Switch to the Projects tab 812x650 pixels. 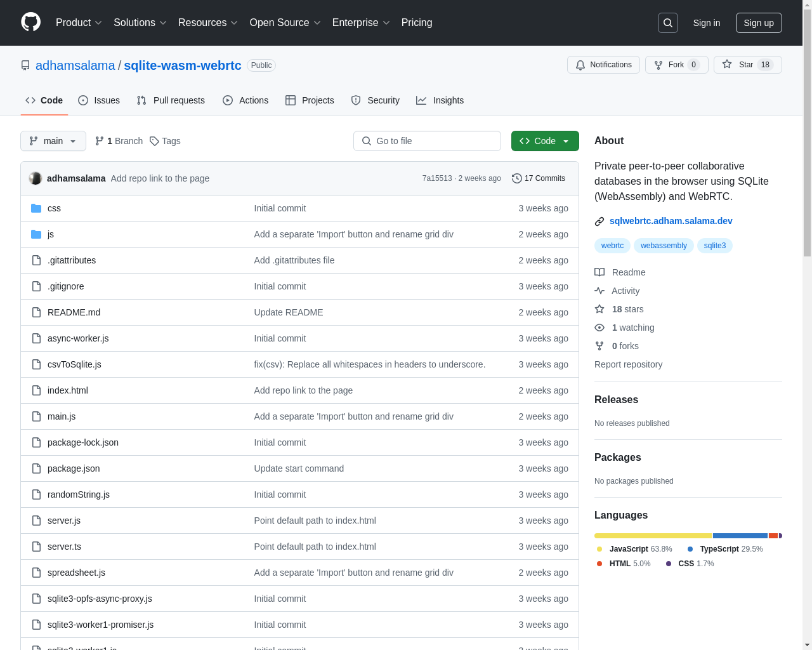(x=310, y=100)
